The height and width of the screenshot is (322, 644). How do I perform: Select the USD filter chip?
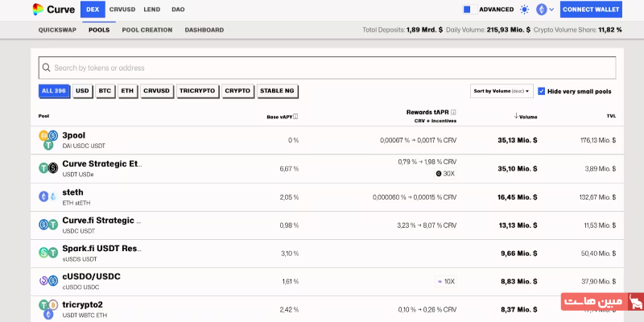coord(82,91)
